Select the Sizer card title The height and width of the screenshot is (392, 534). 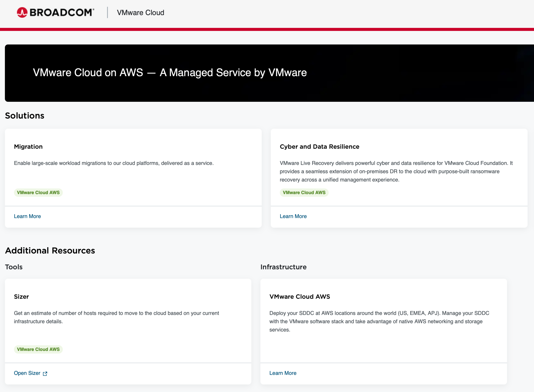21,297
